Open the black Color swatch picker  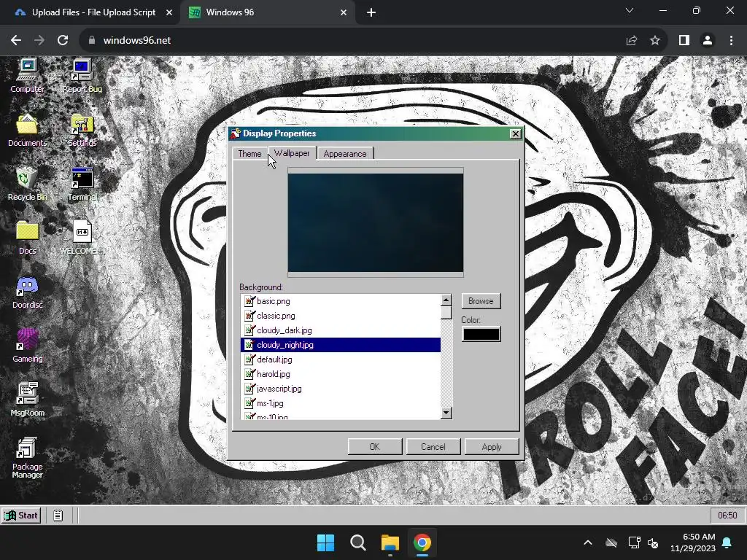click(481, 334)
